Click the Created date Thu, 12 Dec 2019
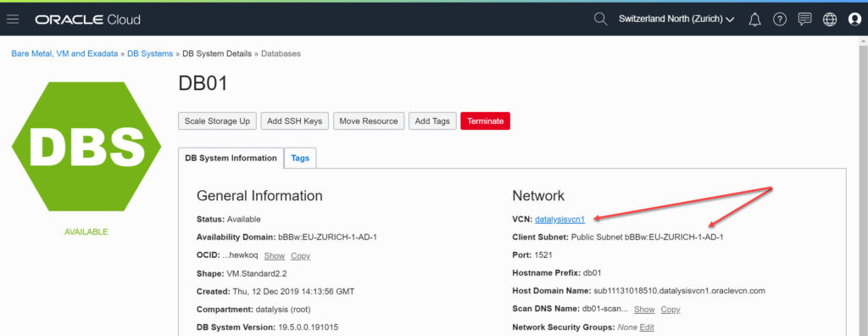 (x=293, y=292)
